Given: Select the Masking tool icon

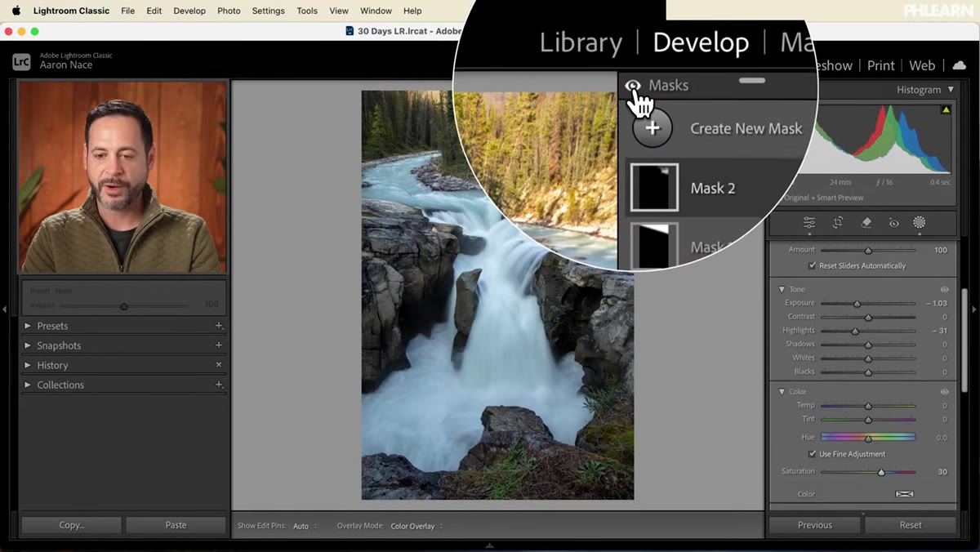Looking at the screenshot, I should coord(919,222).
